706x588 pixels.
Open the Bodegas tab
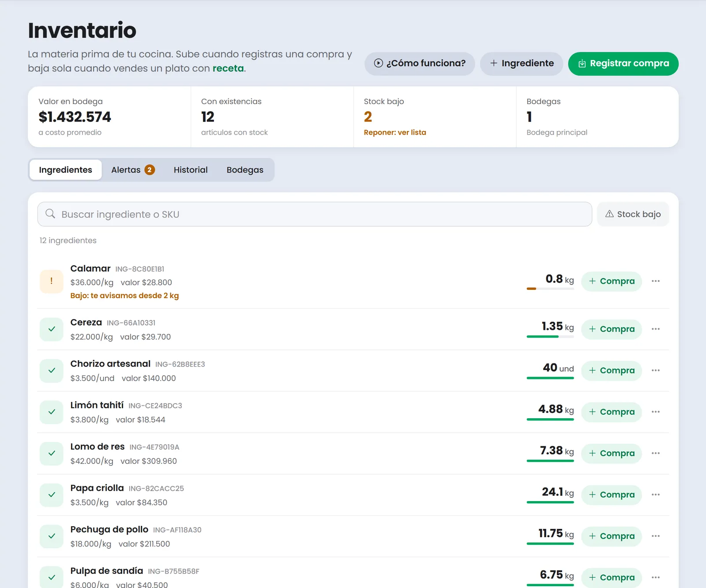pos(245,170)
